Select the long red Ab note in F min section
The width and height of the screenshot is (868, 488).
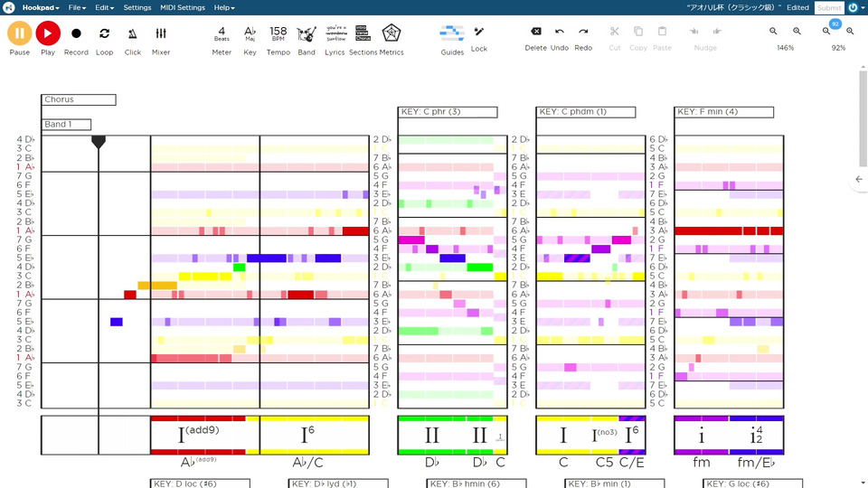(709, 230)
